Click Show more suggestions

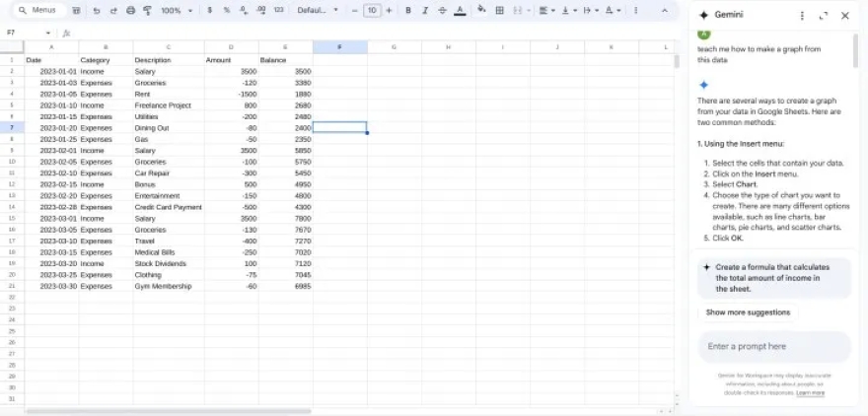(x=748, y=312)
